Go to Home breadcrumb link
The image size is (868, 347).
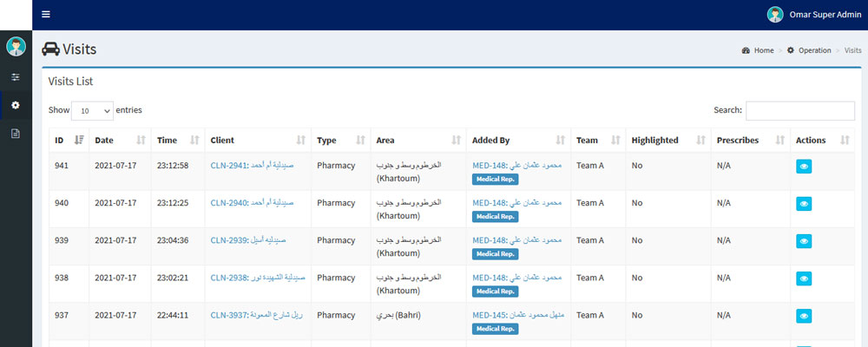tap(764, 50)
